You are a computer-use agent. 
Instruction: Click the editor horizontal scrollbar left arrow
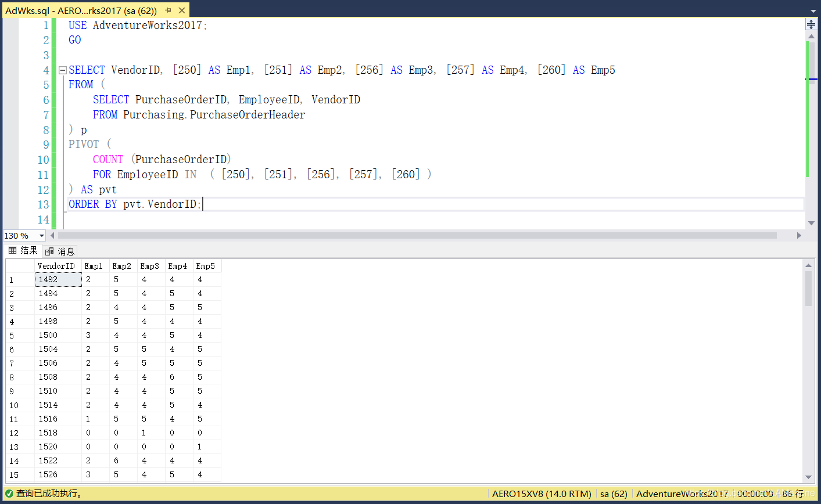(52, 236)
